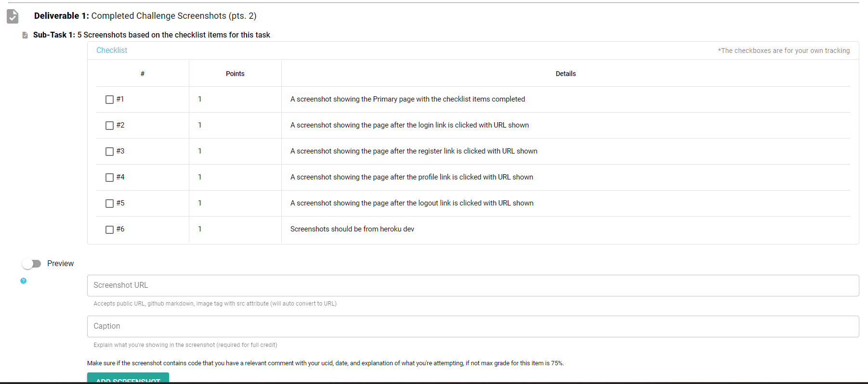Click the points value in row #6
This screenshot has width=868, height=384.
pos(200,229)
